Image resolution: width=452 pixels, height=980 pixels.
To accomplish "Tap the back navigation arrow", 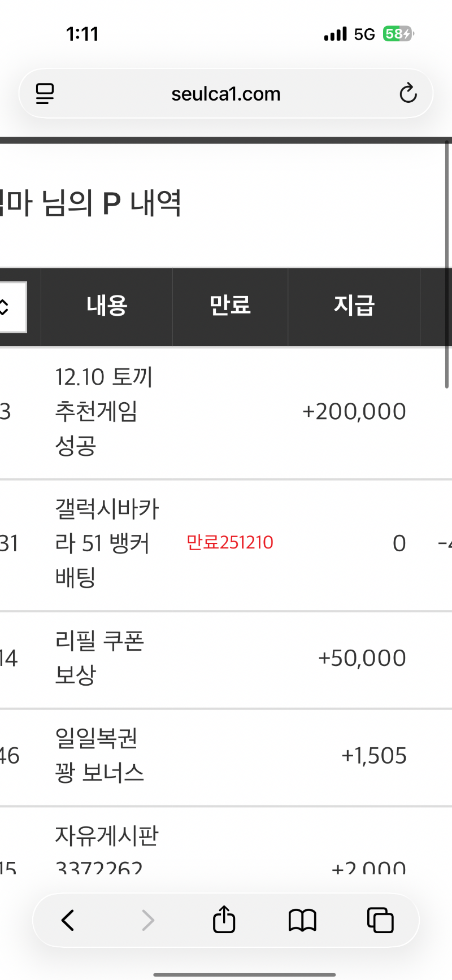I will [x=68, y=920].
